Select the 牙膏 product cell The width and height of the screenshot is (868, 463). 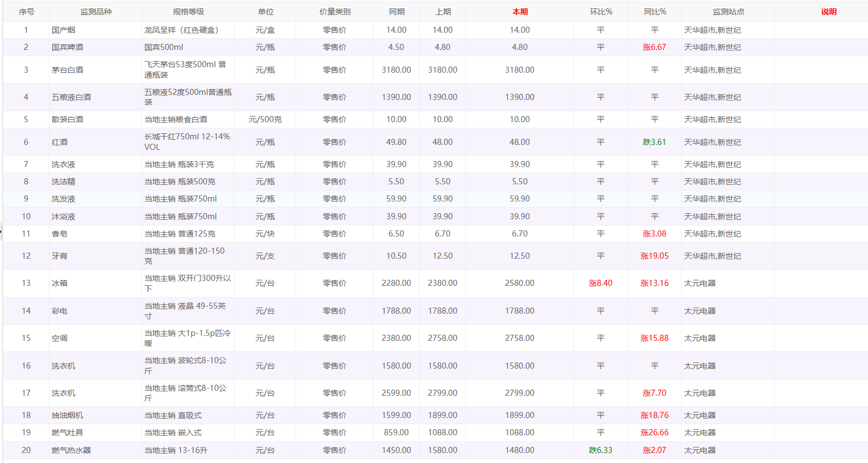point(96,256)
